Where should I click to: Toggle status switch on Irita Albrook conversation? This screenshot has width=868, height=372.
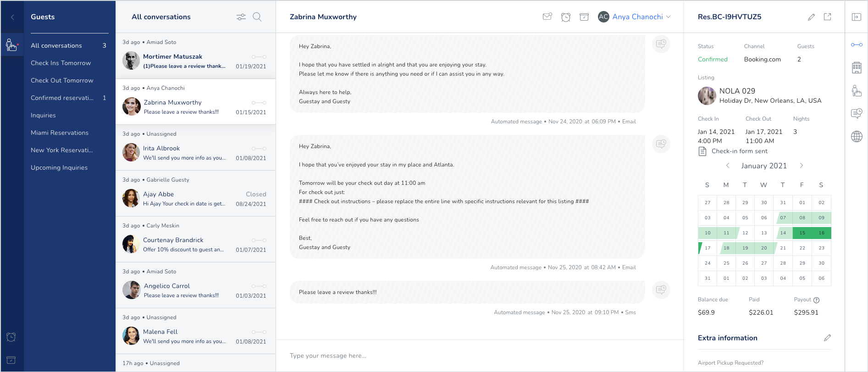259,149
